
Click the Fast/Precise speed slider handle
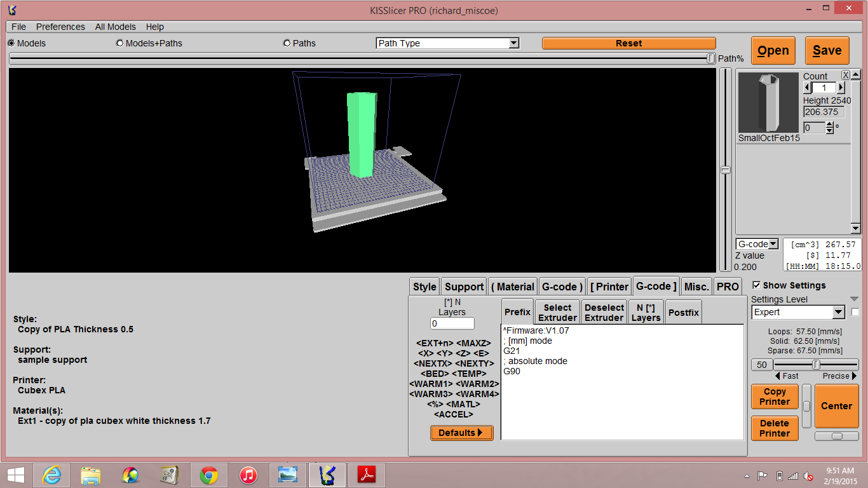tap(817, 365)
